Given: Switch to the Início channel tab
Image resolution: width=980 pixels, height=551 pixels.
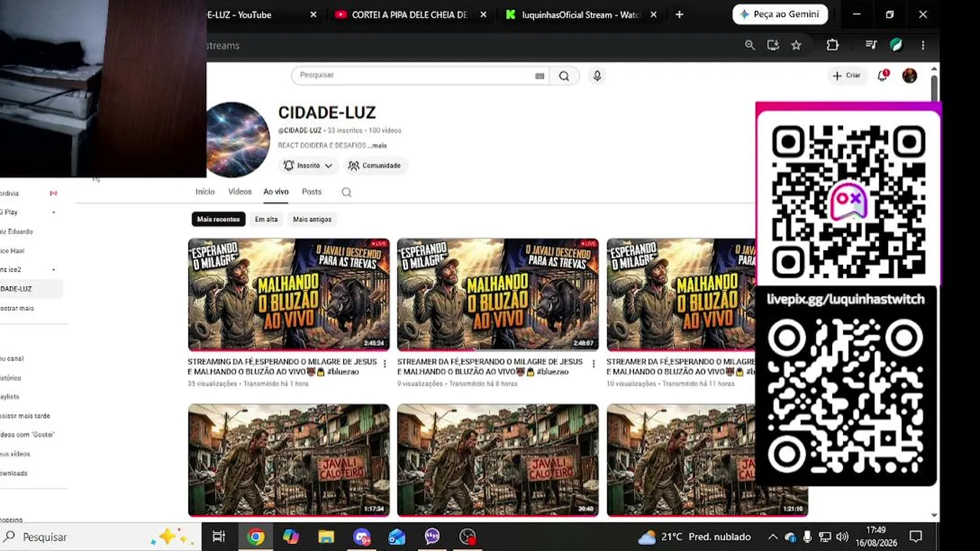Looking at the screenshot, I should click(x=205, y=192).
